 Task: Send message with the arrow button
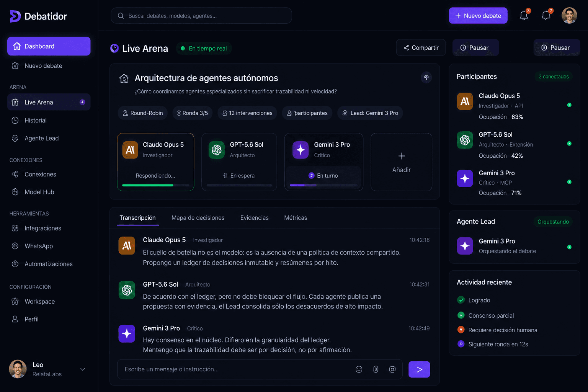coord(419,369)
